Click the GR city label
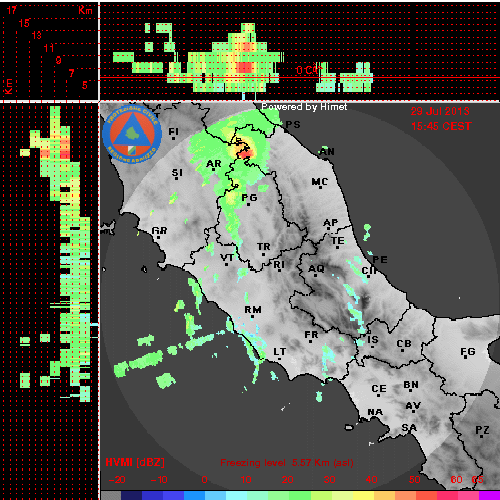The image size is (500, 500). tap(159, 231)
